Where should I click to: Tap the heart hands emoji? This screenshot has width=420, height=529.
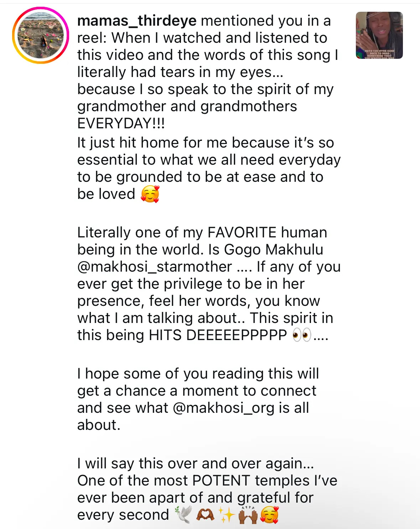(x=205, y=515)
